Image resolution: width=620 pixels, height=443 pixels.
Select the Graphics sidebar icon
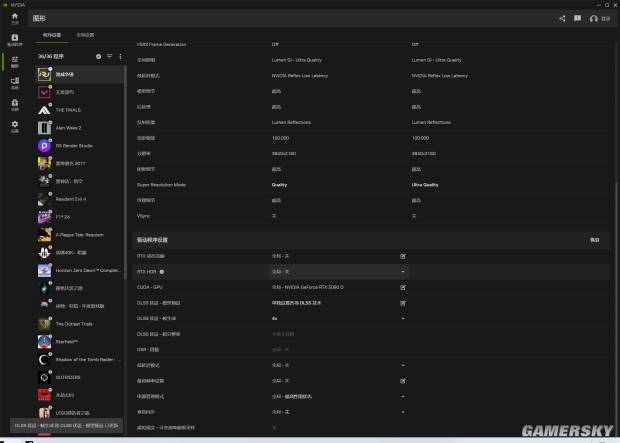(x=15, y=62)
